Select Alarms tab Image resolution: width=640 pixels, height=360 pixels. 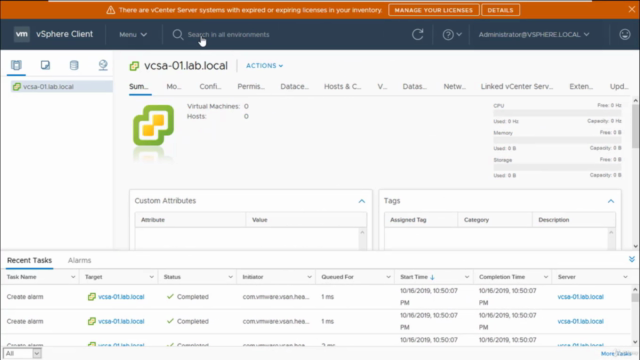[80, 260]
